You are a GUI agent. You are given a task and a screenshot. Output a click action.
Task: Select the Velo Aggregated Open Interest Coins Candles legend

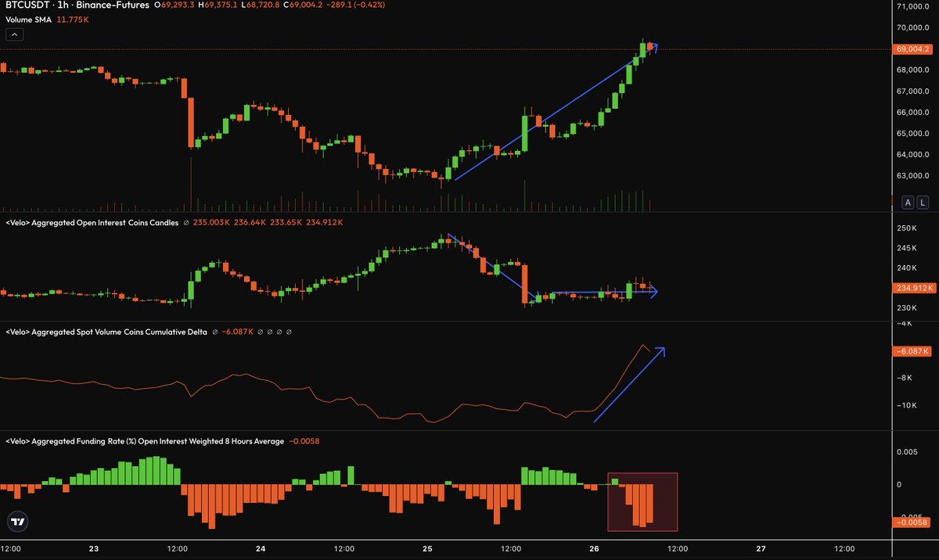coord(92,222)
